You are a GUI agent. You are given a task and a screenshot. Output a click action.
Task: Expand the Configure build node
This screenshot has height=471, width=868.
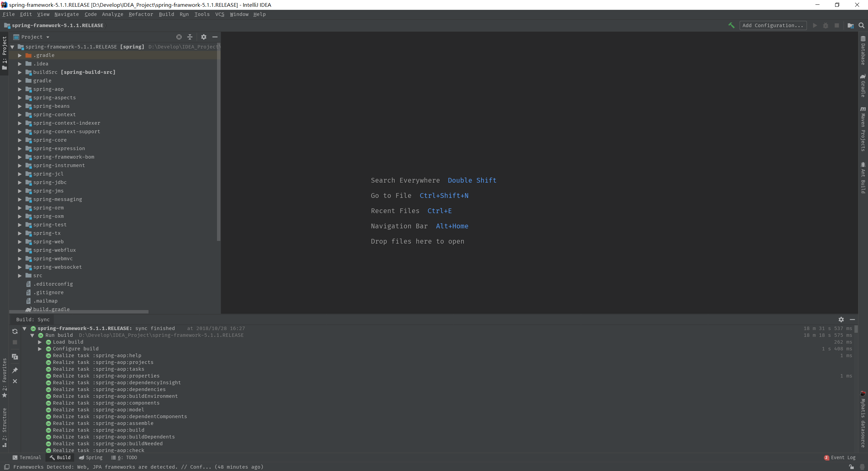click(40, 349)
